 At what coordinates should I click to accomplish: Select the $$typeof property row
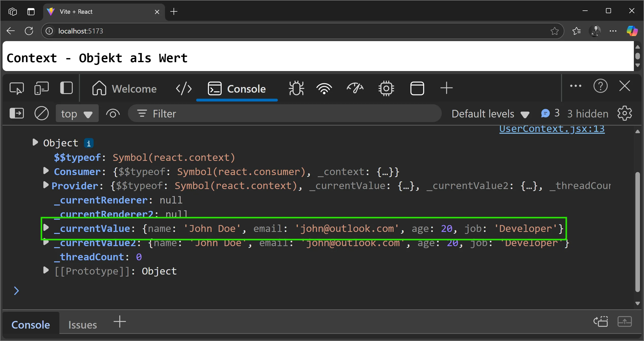point(145,158)
